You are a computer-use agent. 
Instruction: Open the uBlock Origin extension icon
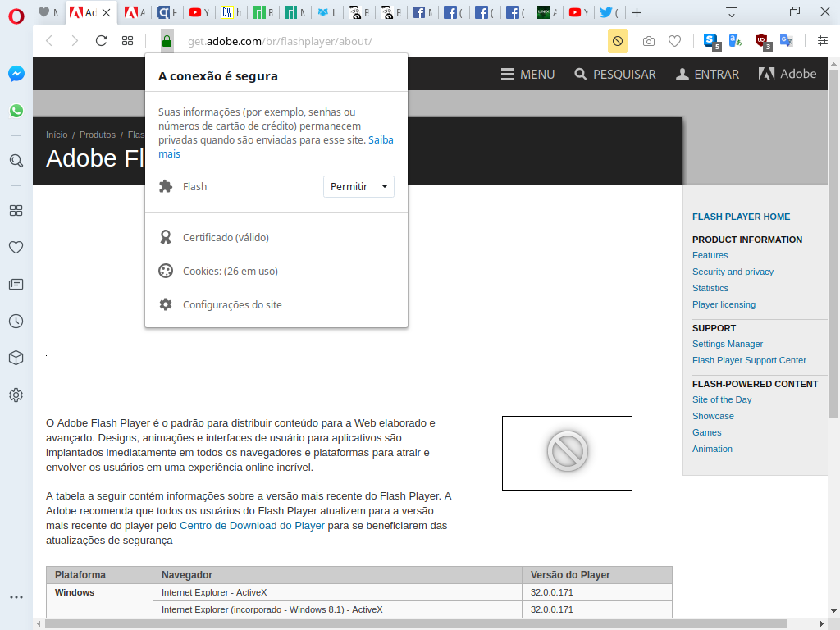(762, 41)
